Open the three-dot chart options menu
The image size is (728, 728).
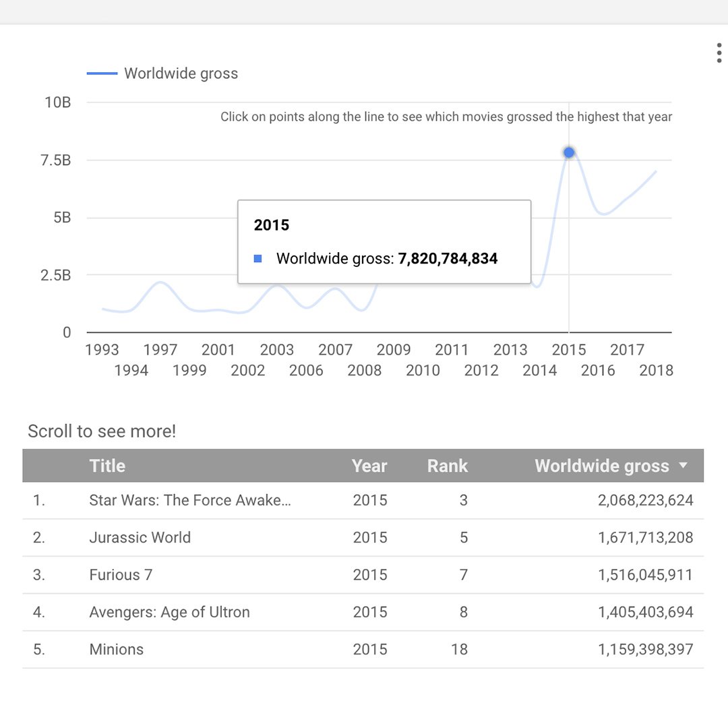[x=719, y=53]
